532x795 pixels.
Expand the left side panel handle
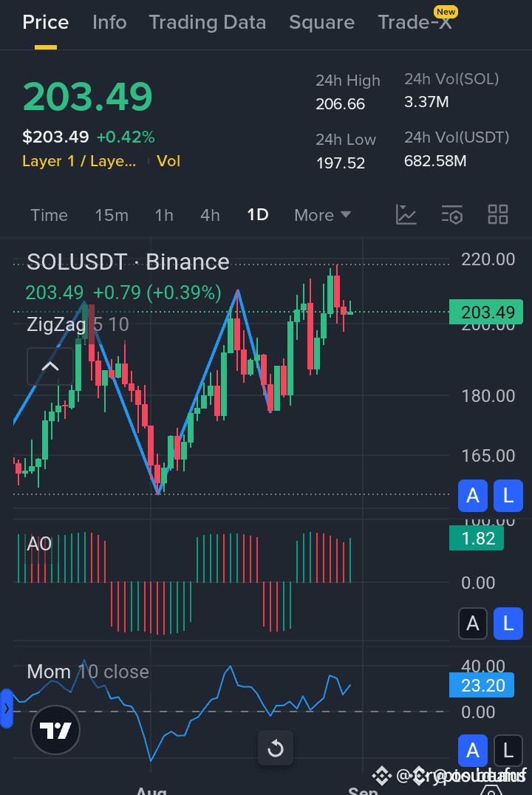(7, 709)
